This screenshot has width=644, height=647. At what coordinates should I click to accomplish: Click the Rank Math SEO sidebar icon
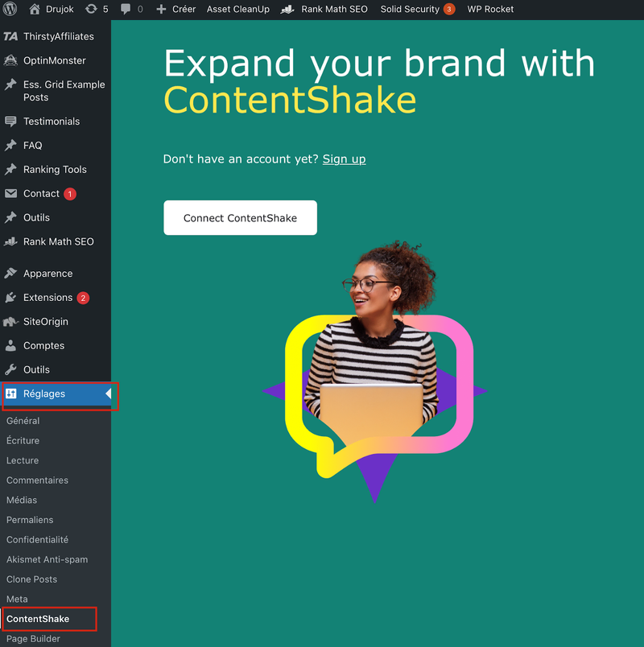[x=10, y=241]
